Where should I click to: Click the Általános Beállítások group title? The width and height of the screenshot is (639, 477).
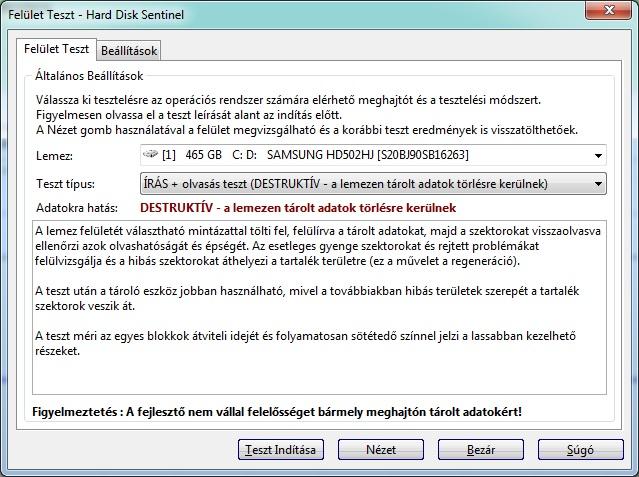[89, 76]
